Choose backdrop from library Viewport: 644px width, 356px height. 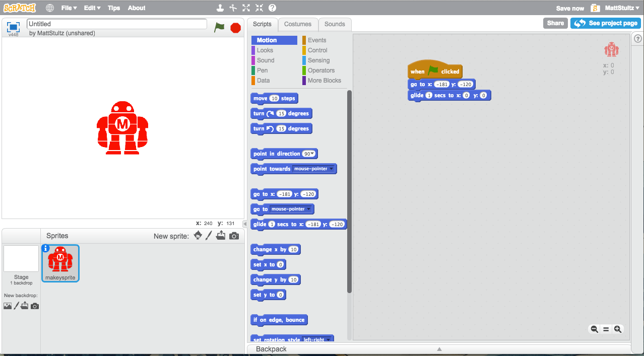click(8, 306)
